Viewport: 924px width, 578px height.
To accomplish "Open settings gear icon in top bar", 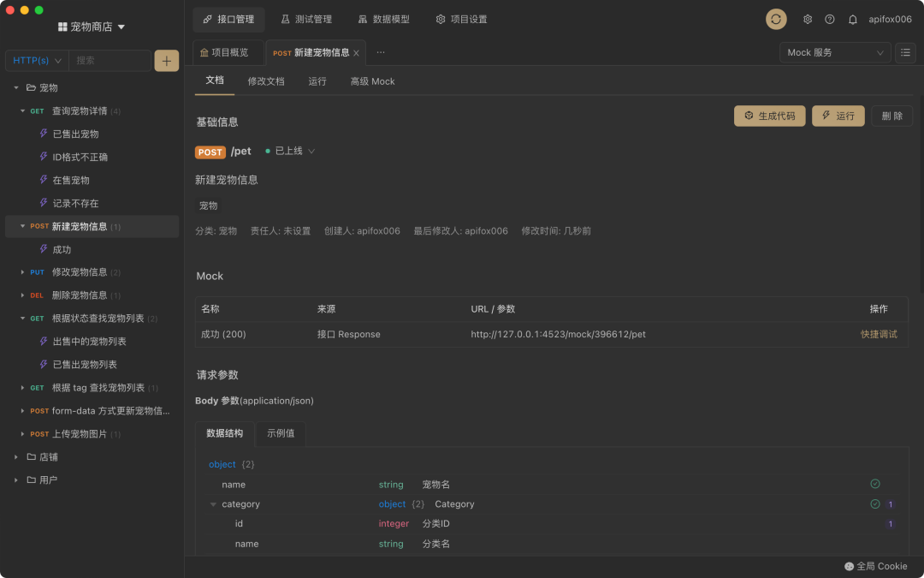I will click(x=808, y=20).
